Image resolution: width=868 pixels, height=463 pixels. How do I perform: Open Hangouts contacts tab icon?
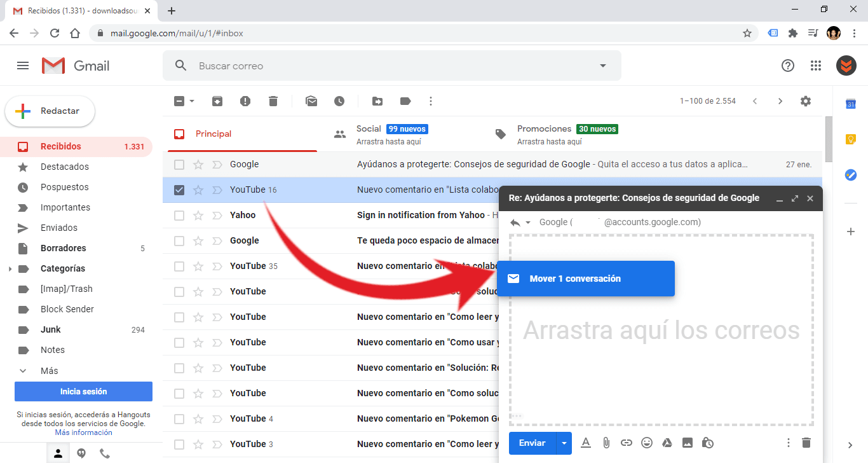click(x=58, y=453)
